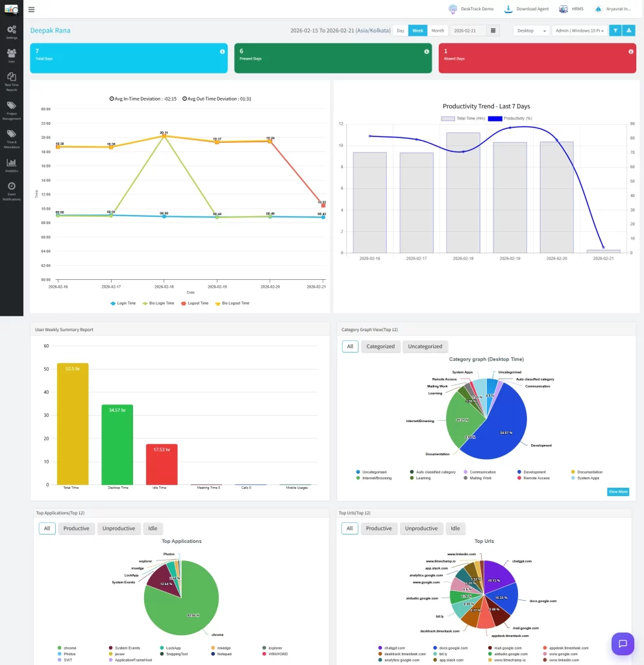Open Event Notifications in sidebar

click(x=12, y=192)
